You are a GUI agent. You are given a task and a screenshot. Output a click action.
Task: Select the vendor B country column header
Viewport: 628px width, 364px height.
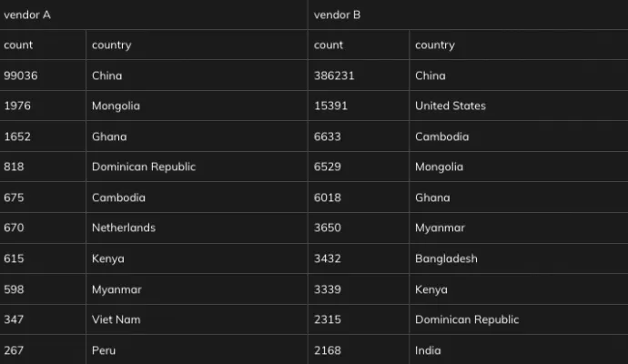(x=519, y=45)
